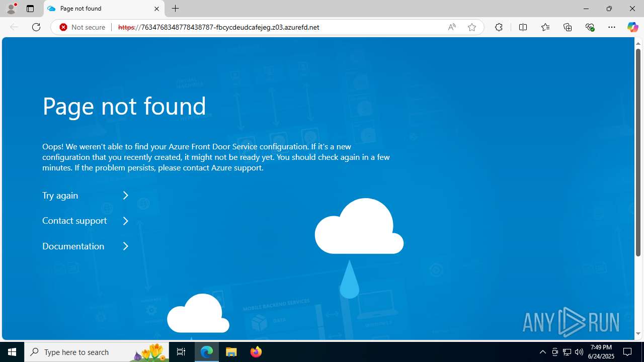Open Microsoft Edge from taskbar

[x=207, y=352]
